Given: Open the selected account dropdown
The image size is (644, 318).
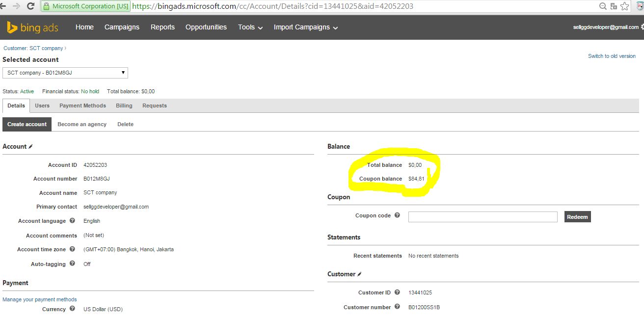Looking at the screenshot, I should [x=65, y=73].
